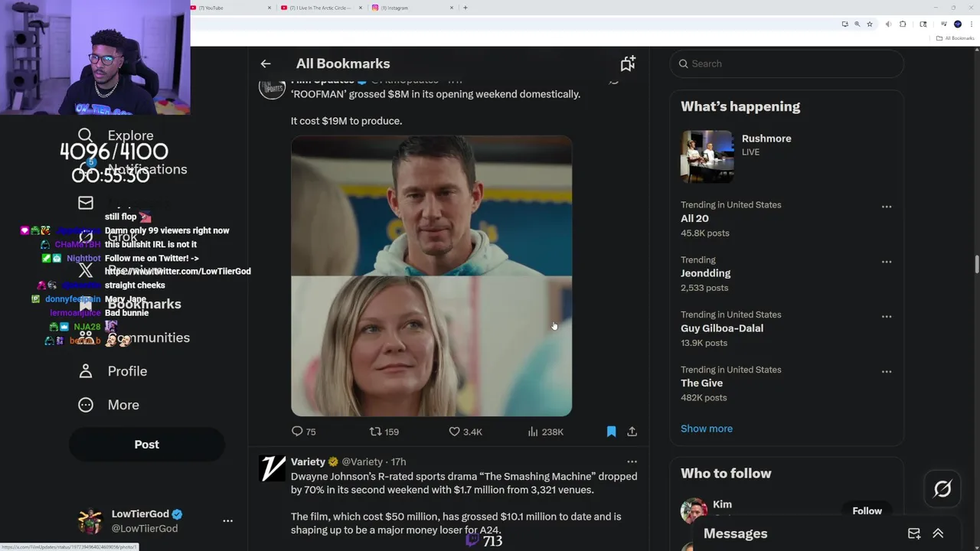This screenshot has width=980, height=551.
Task: Open the LowTierGod account menu dots
Action: (x=227, y=520)
